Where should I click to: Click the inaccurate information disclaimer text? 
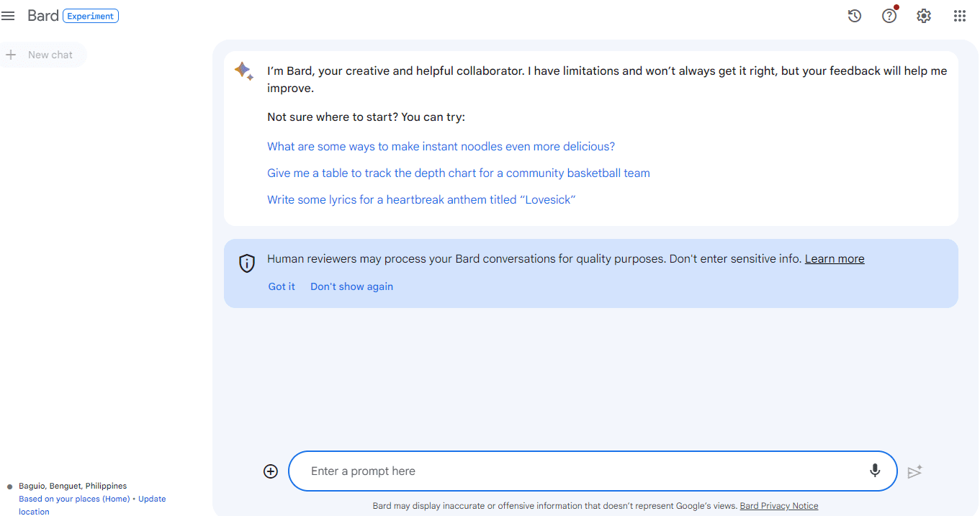554,506
